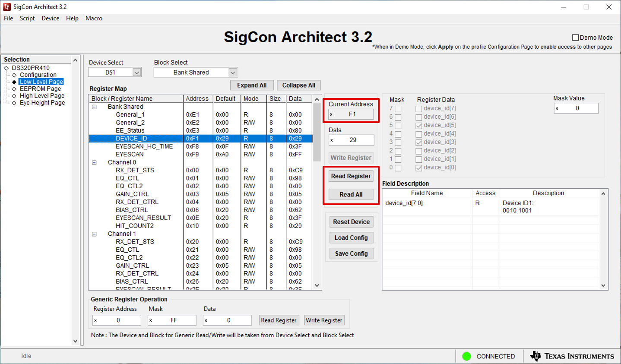621x364 pixels.
Task: Click the Read All button
Action: [x=351, y=195]
